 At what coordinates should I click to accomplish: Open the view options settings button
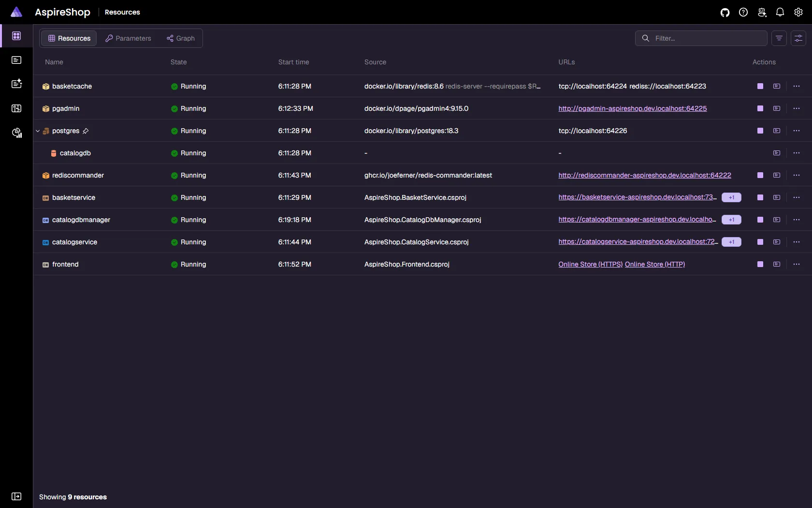click(798, 38)
